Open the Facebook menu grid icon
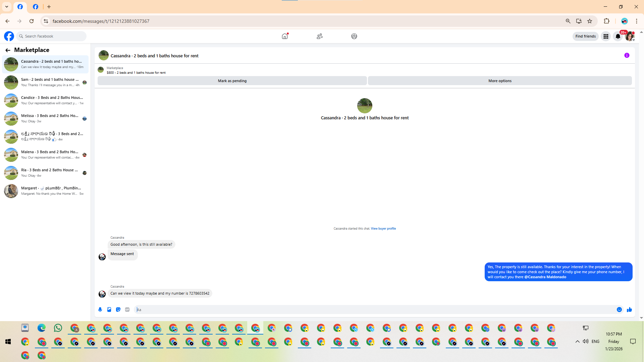The width and height of the screenshot is (644, 362). tap(606, 36)
